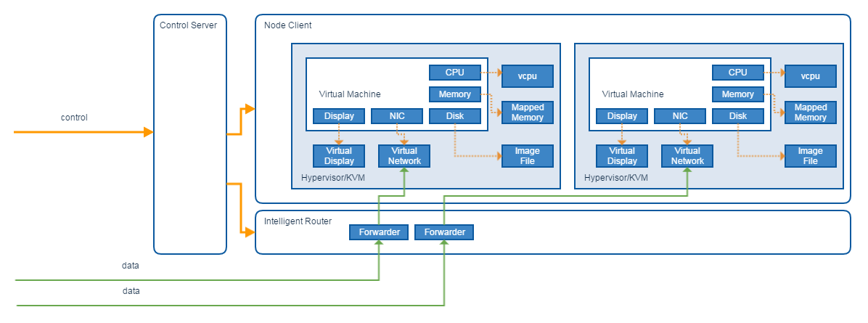Screen dimensions: 868x323
Task: Click the Disk block in the right virtual machine
Action: 738,116
